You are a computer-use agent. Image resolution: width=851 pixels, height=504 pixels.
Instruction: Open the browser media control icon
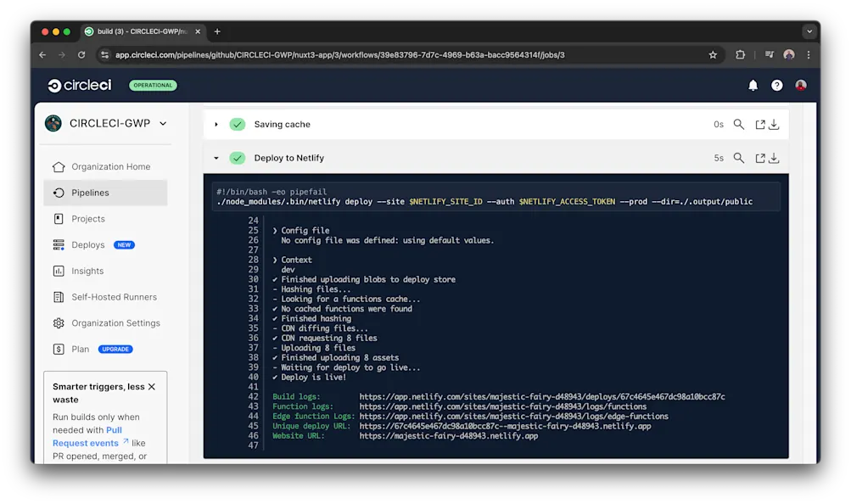click(x=769, y=55)
